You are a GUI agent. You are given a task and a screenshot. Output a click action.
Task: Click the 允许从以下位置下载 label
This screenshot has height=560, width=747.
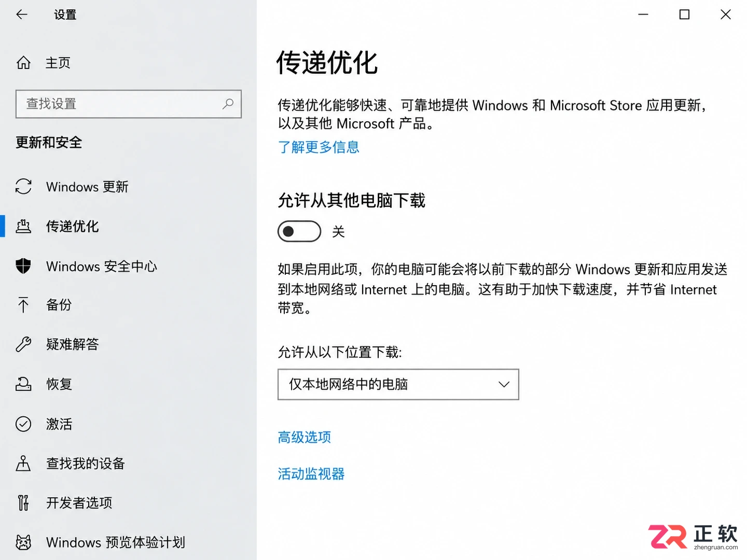[340, 353]
